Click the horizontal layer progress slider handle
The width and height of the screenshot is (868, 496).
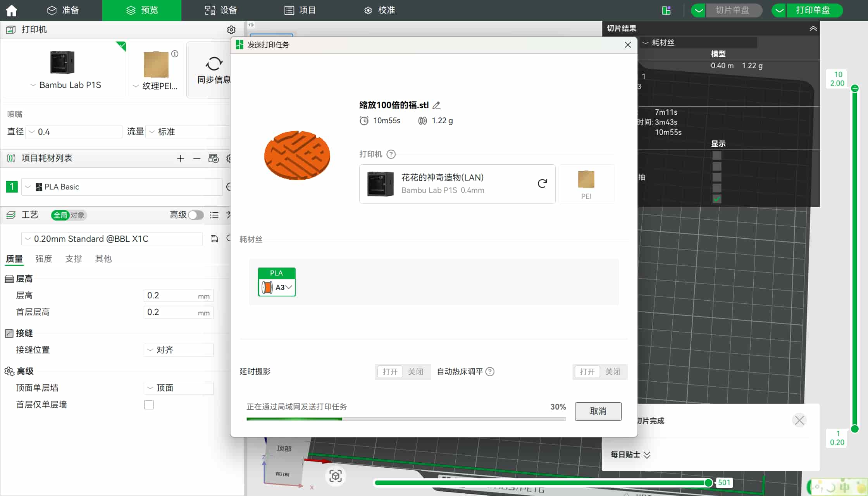[708, 483]
